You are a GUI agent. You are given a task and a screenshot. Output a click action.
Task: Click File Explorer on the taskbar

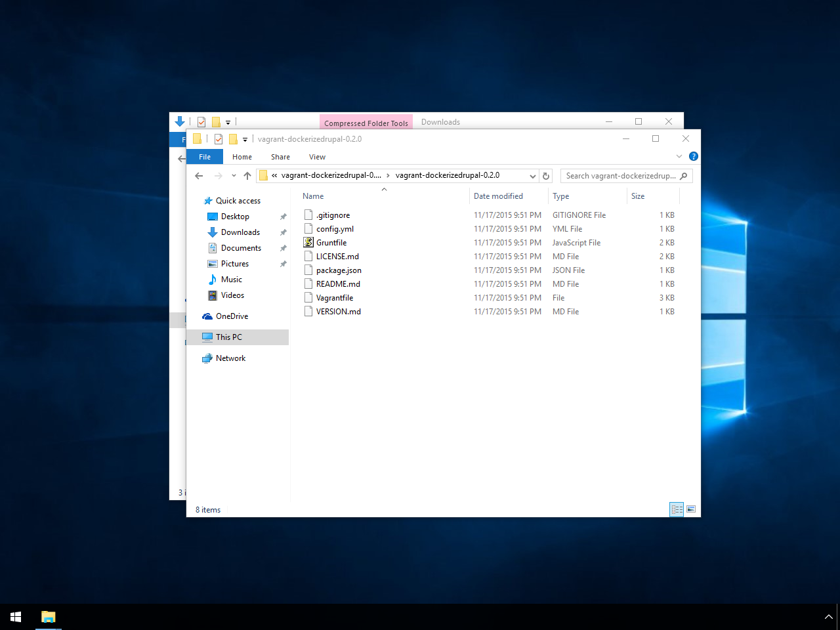(49, 617)
